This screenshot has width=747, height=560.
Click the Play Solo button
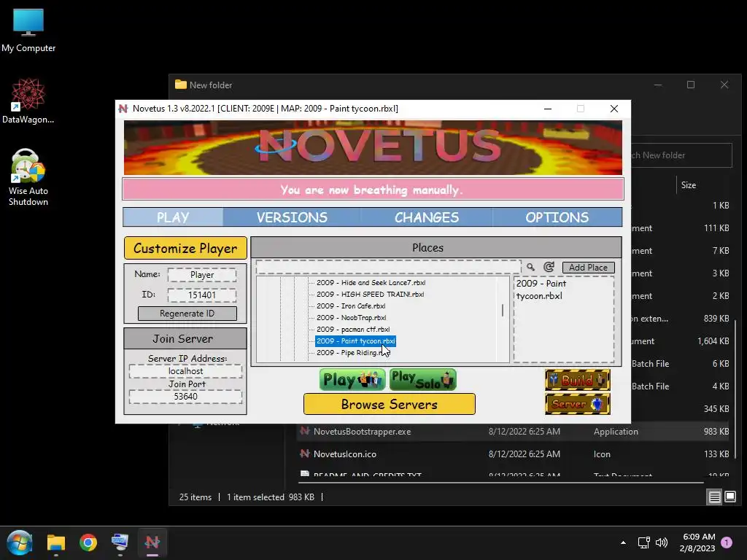(423, 379)
